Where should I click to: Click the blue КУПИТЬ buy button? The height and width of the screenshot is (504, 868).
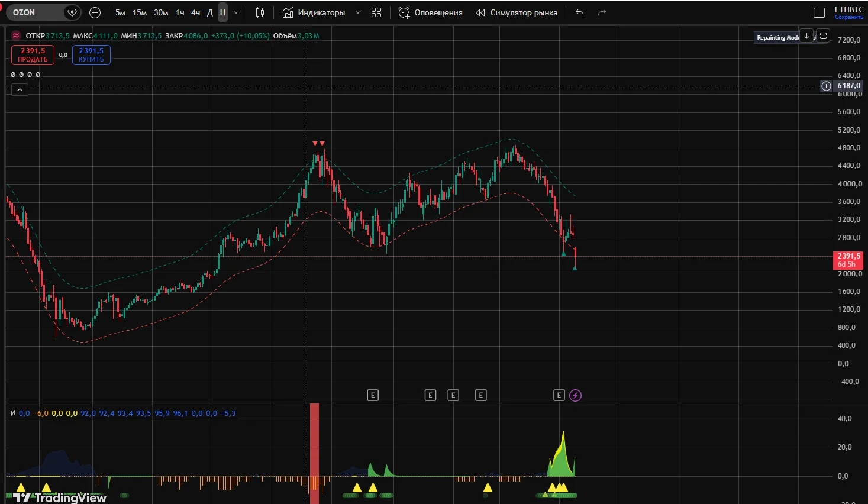(x=91, y=55)
